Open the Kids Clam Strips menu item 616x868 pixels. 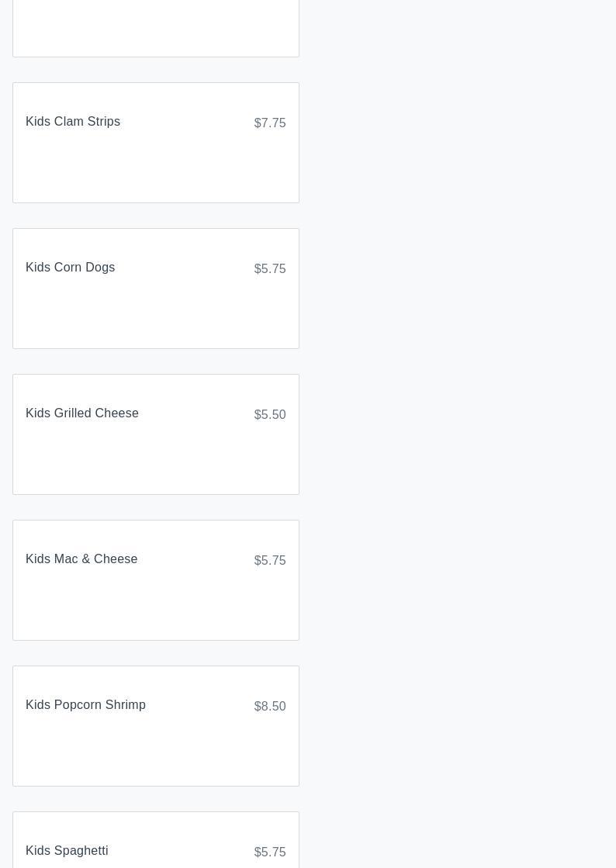tap(73, 122)
